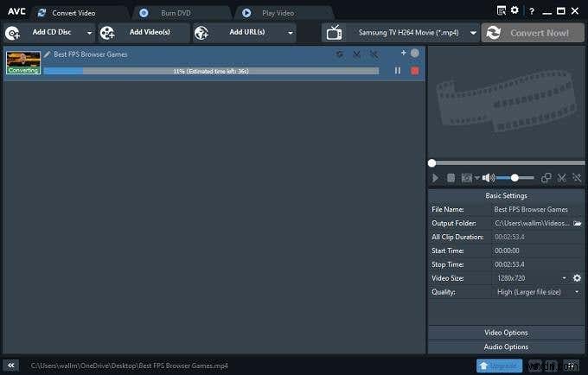This screenshot has width=588, height=375.
Task: Mute audio with the speaker icon
Action: point(489,178)
